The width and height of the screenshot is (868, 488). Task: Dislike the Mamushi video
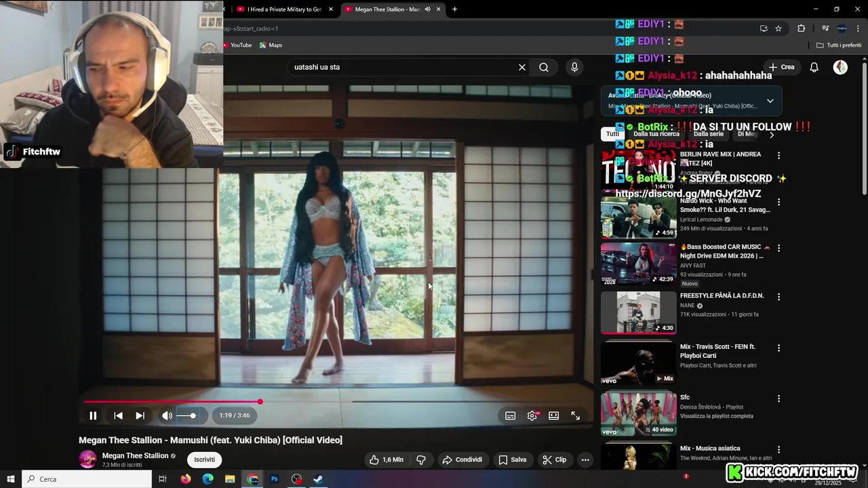pos(421,460)
